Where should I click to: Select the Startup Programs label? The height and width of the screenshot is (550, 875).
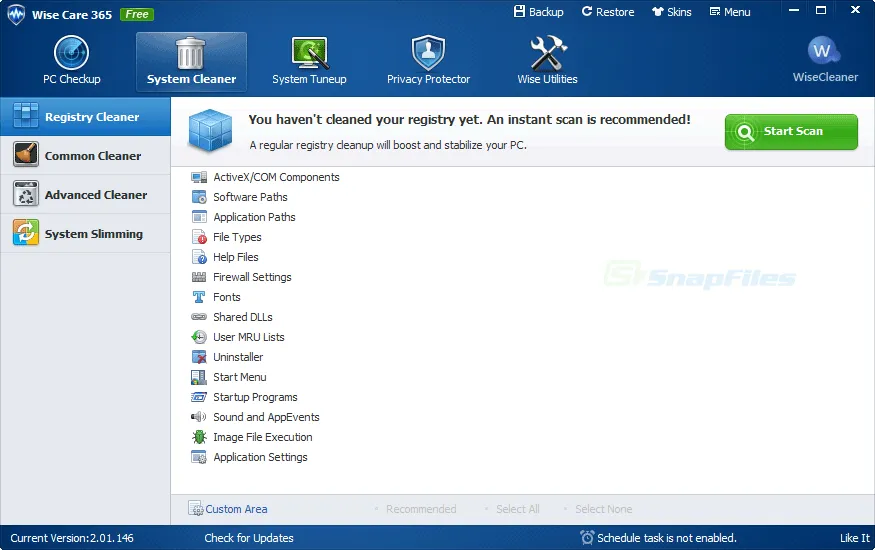pyautogui.click(x=255, y=397)
